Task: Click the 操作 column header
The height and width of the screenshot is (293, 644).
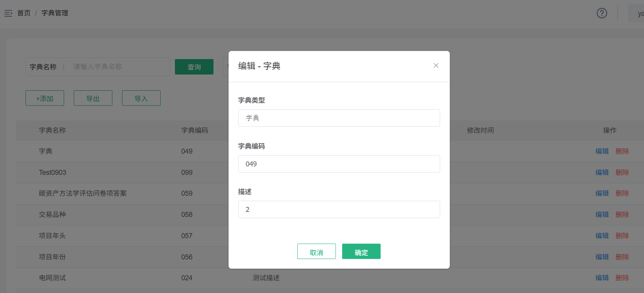Action: coord(610,130)
